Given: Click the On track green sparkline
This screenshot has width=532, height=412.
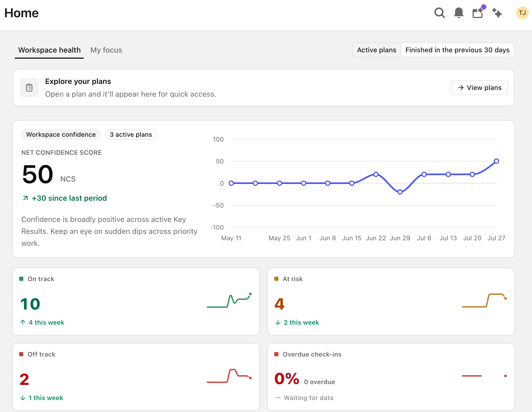Looking at the screenshot, I should pyautogui.click(x=229, y=300).
